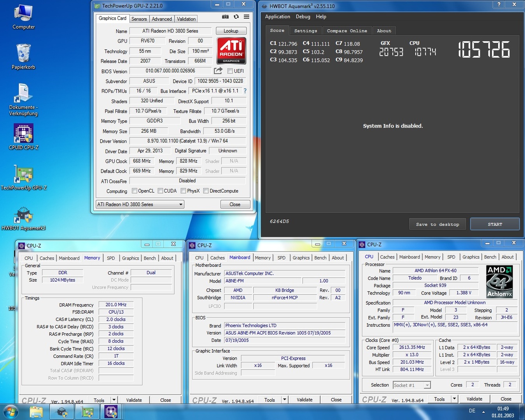Open the Application menu in HWBOT Aquamark
The image size is (525, 420).
(x=277, y=17)
